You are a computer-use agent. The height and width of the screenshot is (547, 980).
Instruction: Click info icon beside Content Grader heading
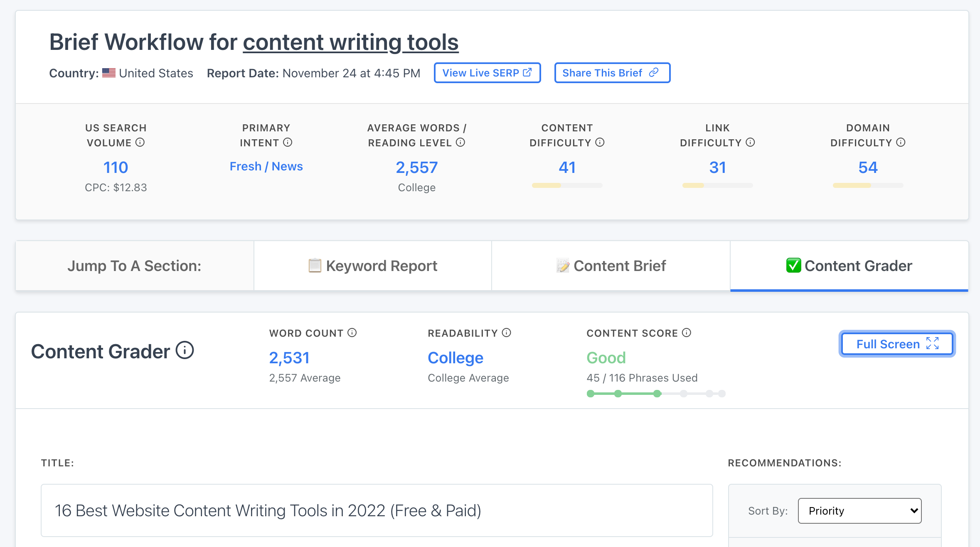(x=185, y=350)
